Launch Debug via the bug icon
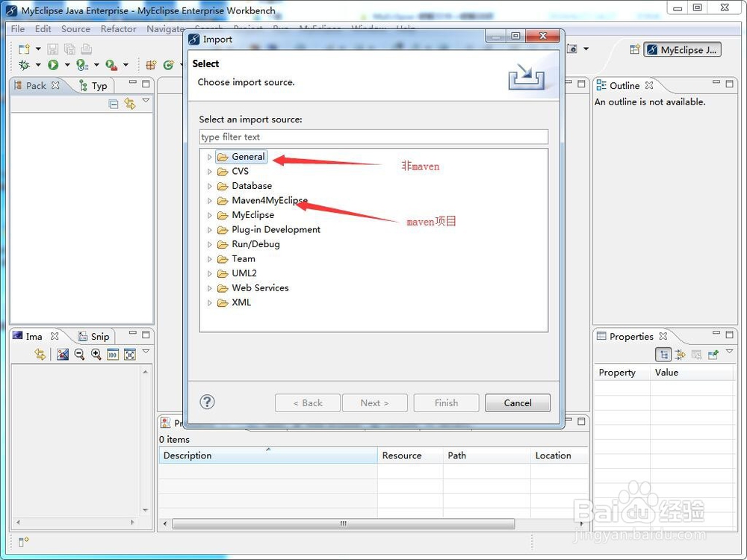 click(x=24, y=65)
